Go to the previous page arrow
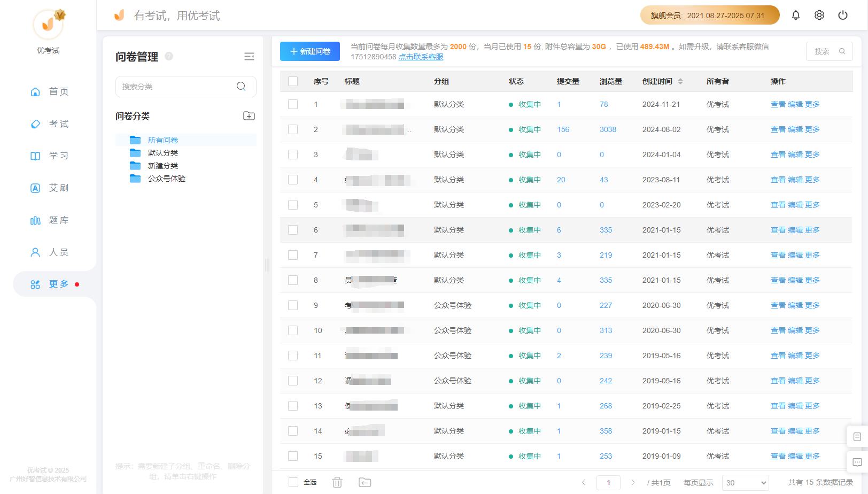This screenshot has height=494, width=868. click(x=584, y=482)
